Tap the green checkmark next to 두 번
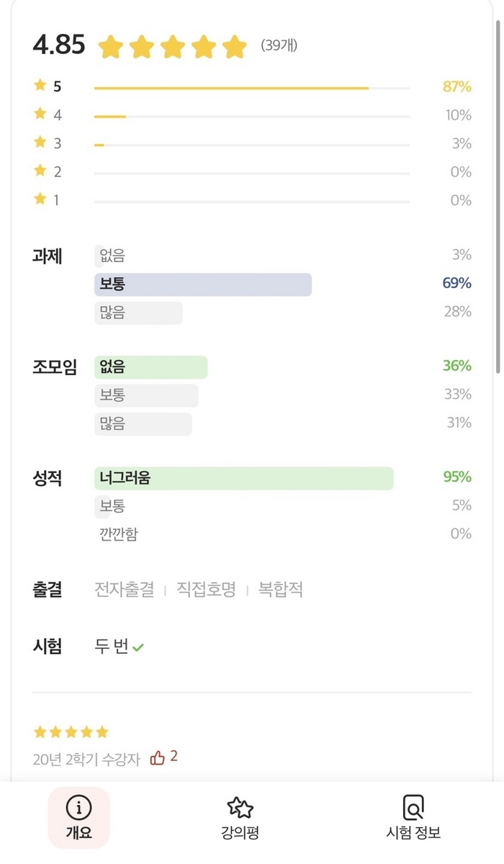504x864 pixels. (138, 647)
